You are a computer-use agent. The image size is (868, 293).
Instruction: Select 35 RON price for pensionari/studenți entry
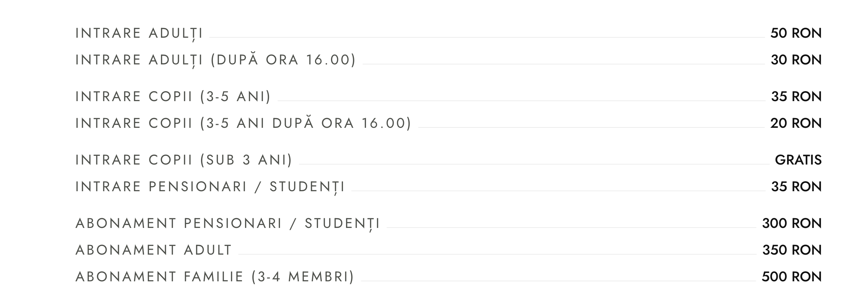(x=796, y=187)
